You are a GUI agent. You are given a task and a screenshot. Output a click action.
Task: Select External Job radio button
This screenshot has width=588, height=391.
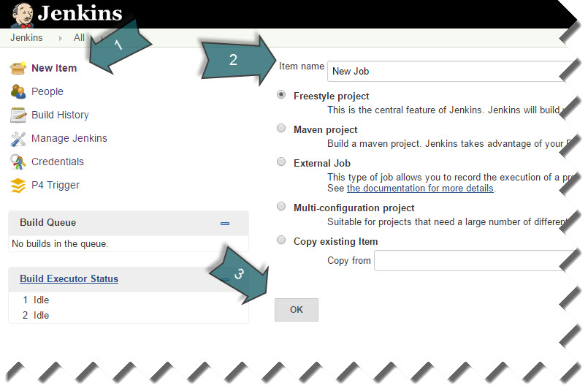coord(281,162)
